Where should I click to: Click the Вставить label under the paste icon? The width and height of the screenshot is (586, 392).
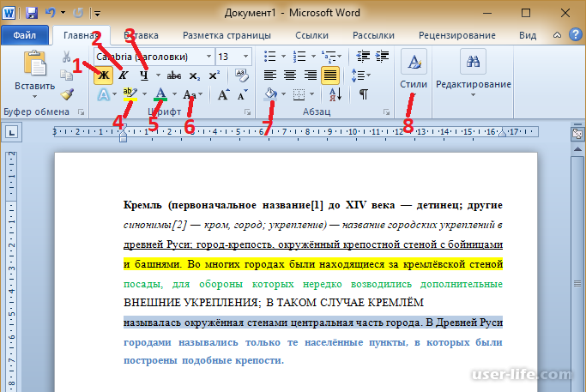(35, 86)
